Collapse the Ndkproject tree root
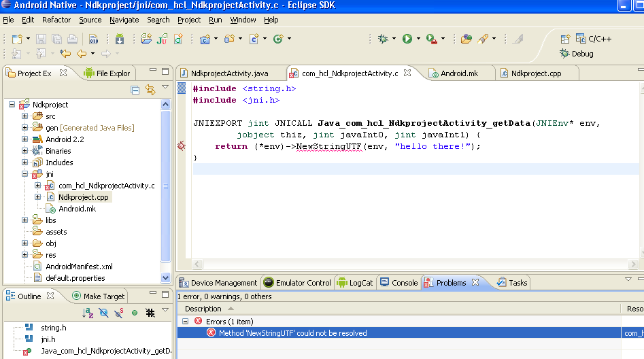Viewport: 644px width, 359px height. (12, 104)
